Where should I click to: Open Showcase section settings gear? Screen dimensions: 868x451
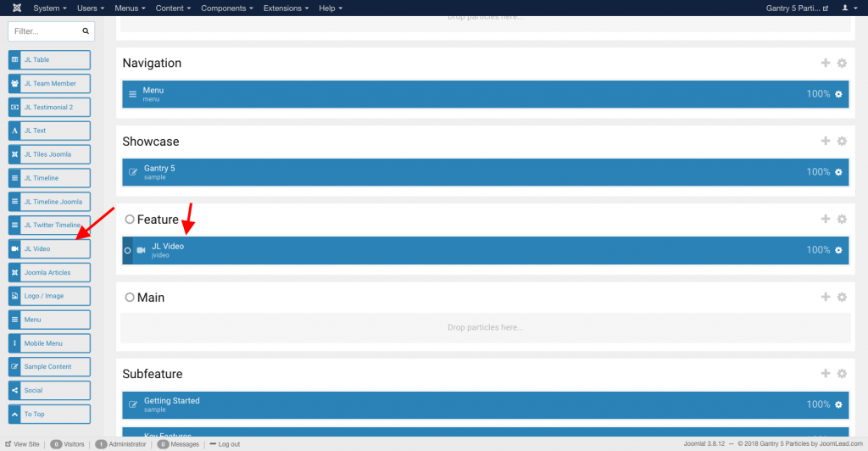[x=842, y=141]
